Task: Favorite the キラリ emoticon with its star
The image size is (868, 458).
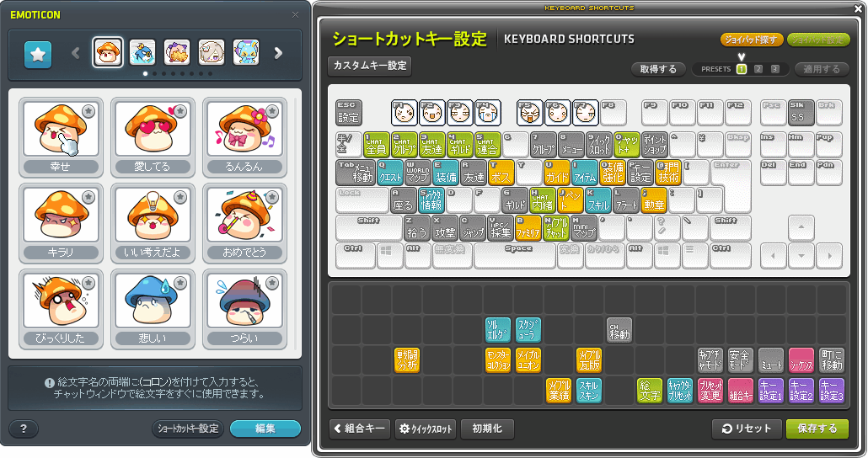Action: pos(88,197)
